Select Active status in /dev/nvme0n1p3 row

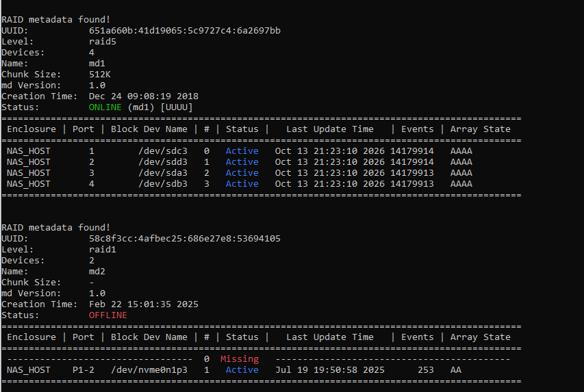[x=242, y=369]
